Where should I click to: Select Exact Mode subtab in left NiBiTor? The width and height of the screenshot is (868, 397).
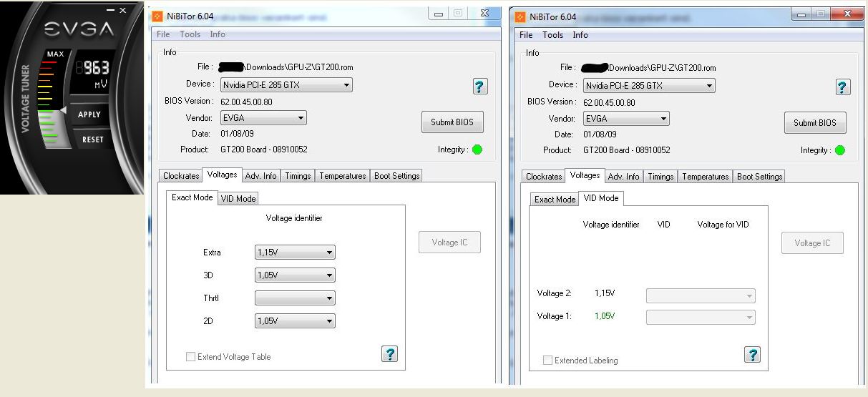pyautogui.click(x=192, y=197)
